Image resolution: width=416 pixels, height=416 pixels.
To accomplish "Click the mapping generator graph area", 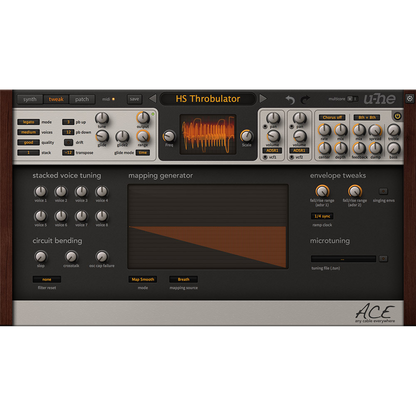I will (208, 227).
